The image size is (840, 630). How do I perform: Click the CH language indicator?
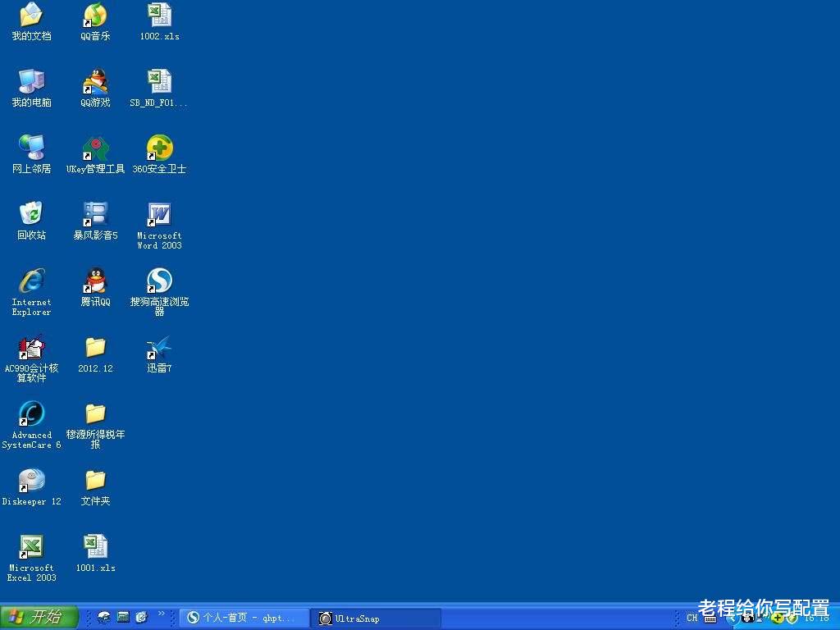(692, 618)
